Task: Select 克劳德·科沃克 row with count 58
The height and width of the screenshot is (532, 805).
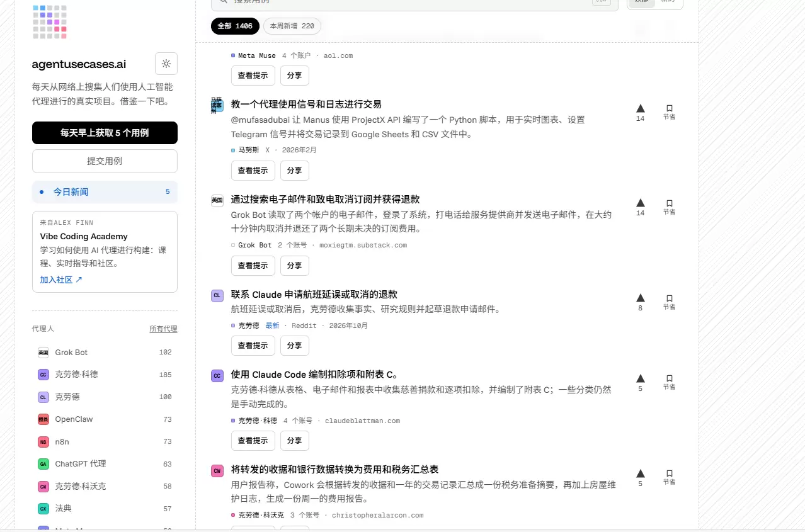Action: click(x=105, y=487)
